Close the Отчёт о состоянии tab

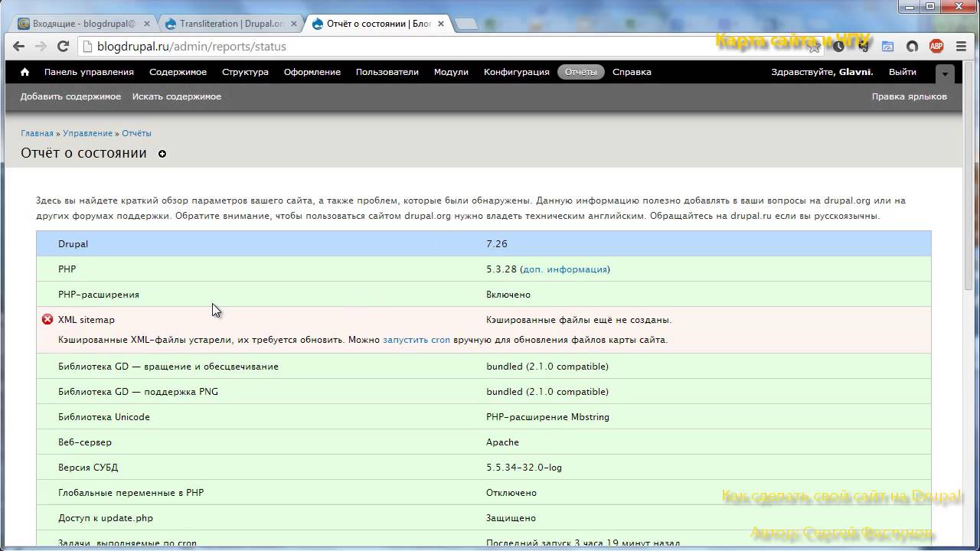pos(441,24)
